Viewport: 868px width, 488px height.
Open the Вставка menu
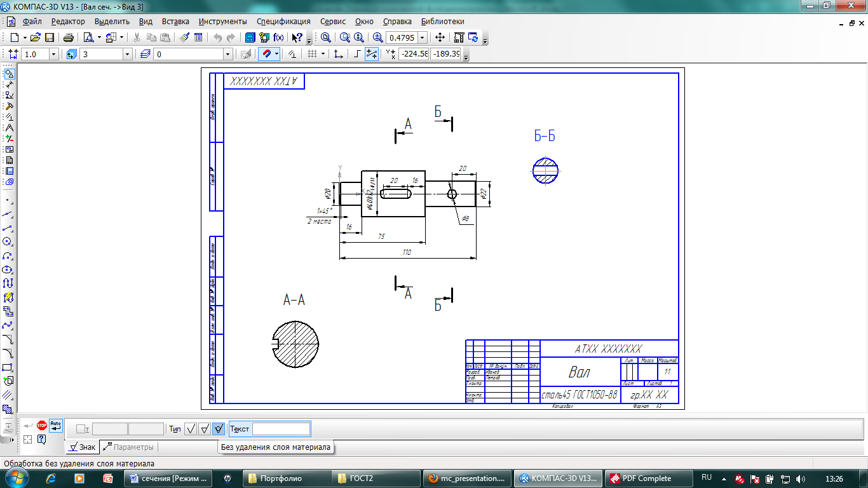click(175, 22)
